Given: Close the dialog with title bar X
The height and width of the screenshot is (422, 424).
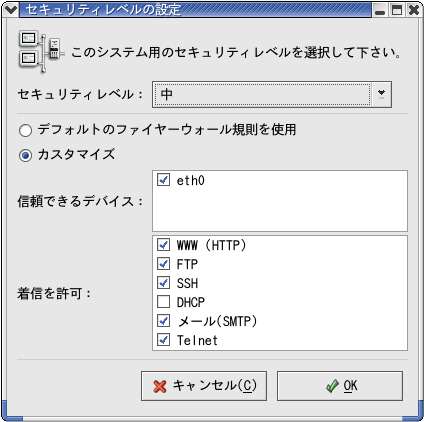Looking at the screenshot, I should click(414, 10).
